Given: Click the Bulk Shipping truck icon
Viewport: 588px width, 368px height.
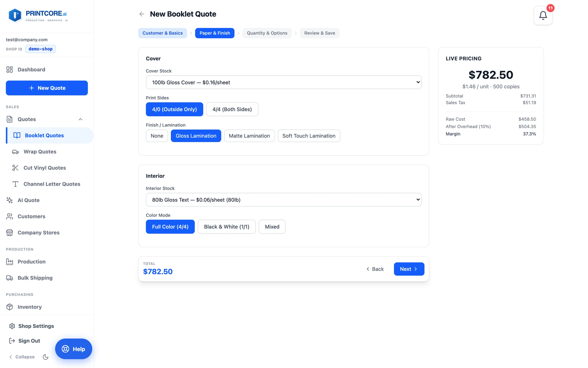Looking at the screenshot, I should pyautogui.click(x=10, y=278).
